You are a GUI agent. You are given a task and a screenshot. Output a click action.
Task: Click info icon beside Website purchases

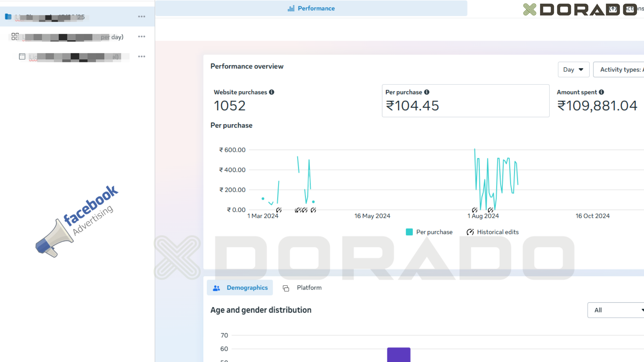point(272,92)
